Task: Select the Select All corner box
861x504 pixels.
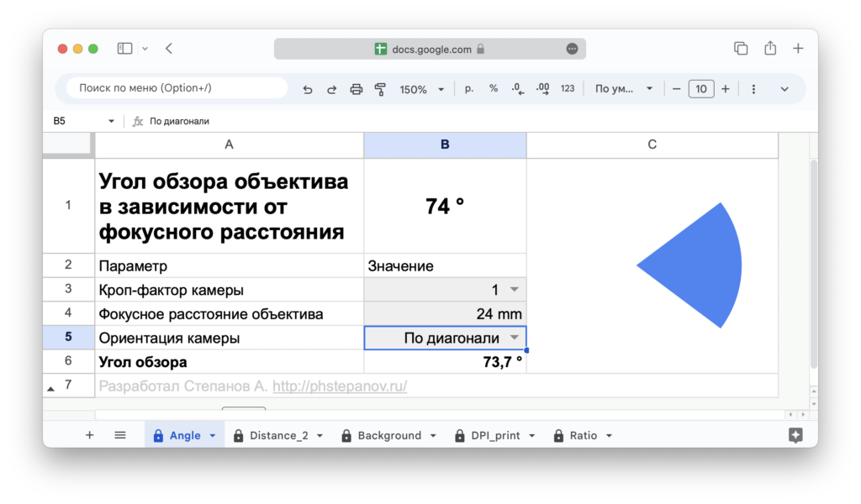Action: tap(67, 144)
